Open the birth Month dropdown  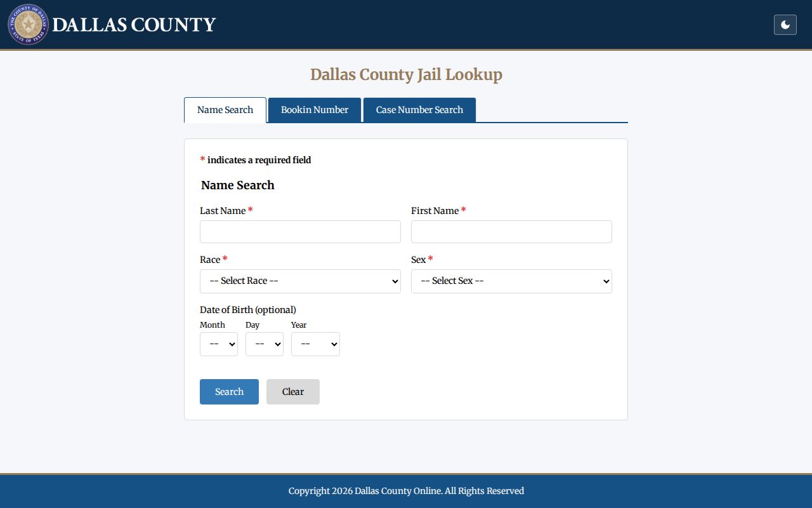click(219, 344)
